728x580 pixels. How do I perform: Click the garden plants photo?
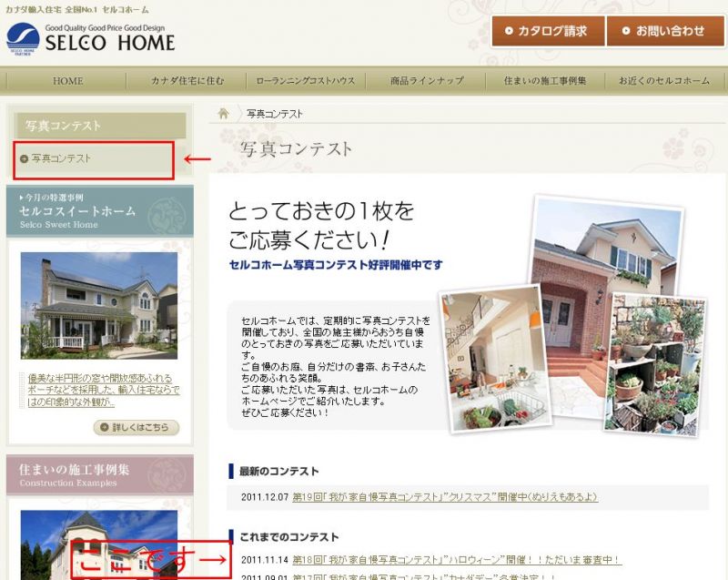click(655, 365)
